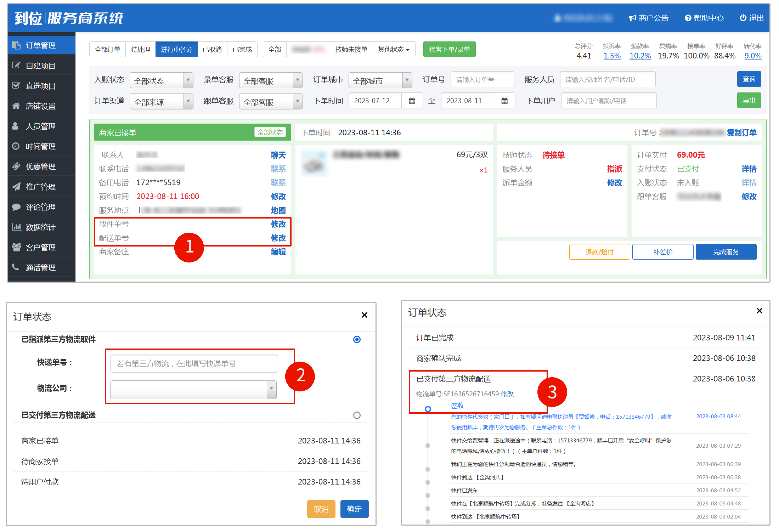Open calendar picker for start date 2023-07-12
Viewport: 779px width, 532px height.
click(x=412, y=101)
